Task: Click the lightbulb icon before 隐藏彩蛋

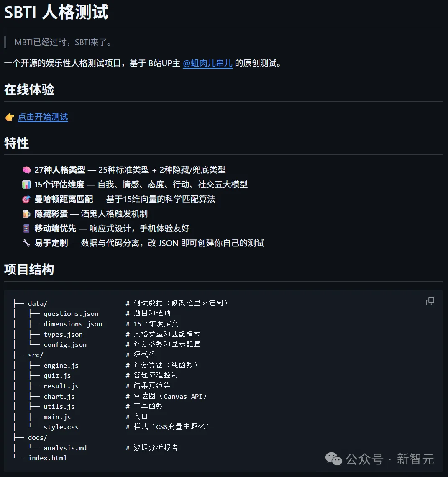Action: tap(26, 214)
